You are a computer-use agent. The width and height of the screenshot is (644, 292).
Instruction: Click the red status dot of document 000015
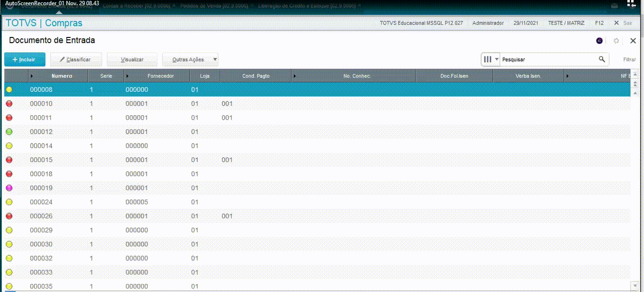(9, 160)
